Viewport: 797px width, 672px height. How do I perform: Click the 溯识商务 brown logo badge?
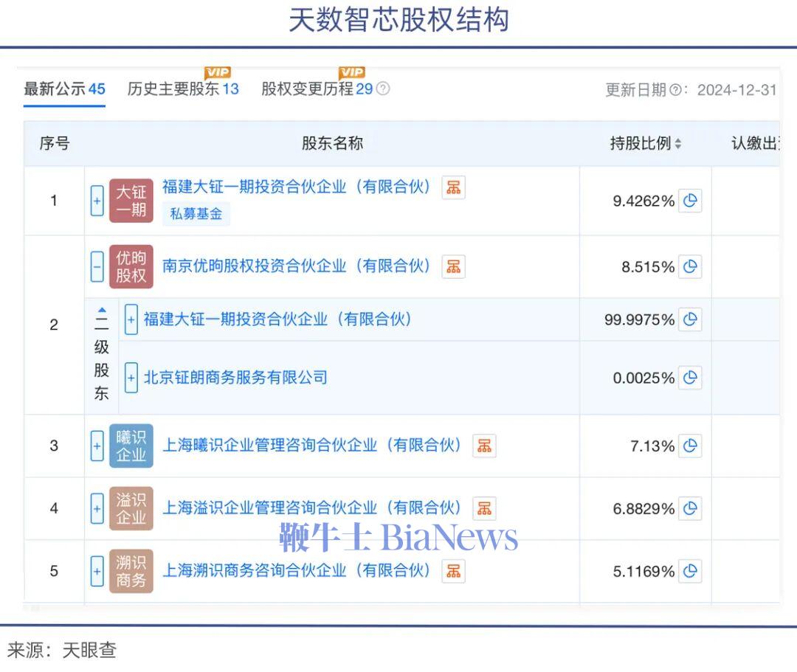(131, 571)
